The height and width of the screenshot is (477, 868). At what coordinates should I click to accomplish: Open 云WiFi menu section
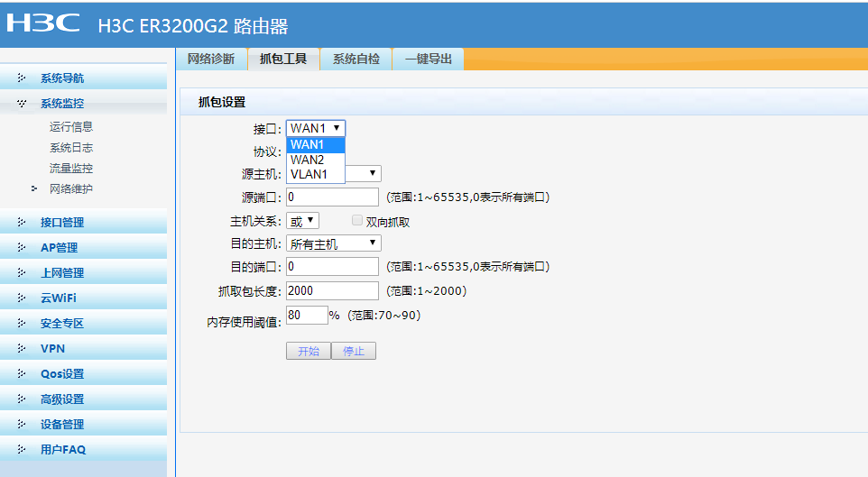[83, 298]
